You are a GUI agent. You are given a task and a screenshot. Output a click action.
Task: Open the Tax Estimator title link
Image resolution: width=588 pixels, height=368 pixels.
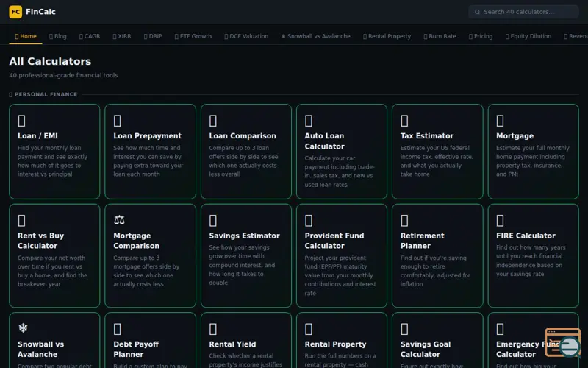point(427,136)
